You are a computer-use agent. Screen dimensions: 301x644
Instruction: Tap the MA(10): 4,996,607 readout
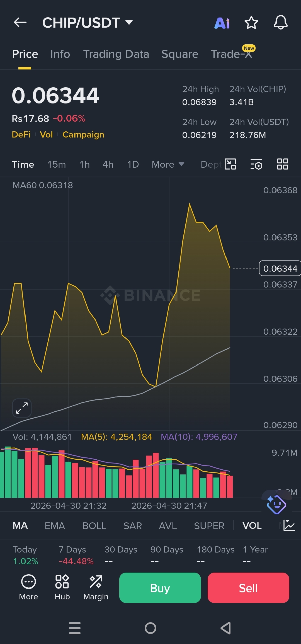coord(199,437)
